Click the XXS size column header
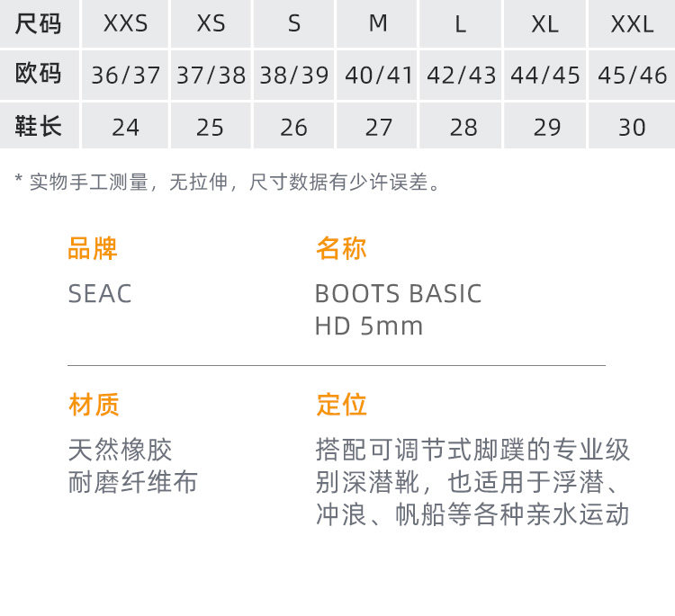675x616 pixels. 125,24
